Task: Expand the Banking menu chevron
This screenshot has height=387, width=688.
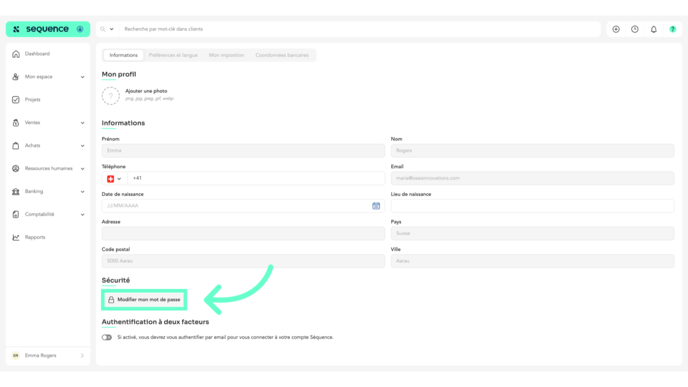Action: pos(82,192)
